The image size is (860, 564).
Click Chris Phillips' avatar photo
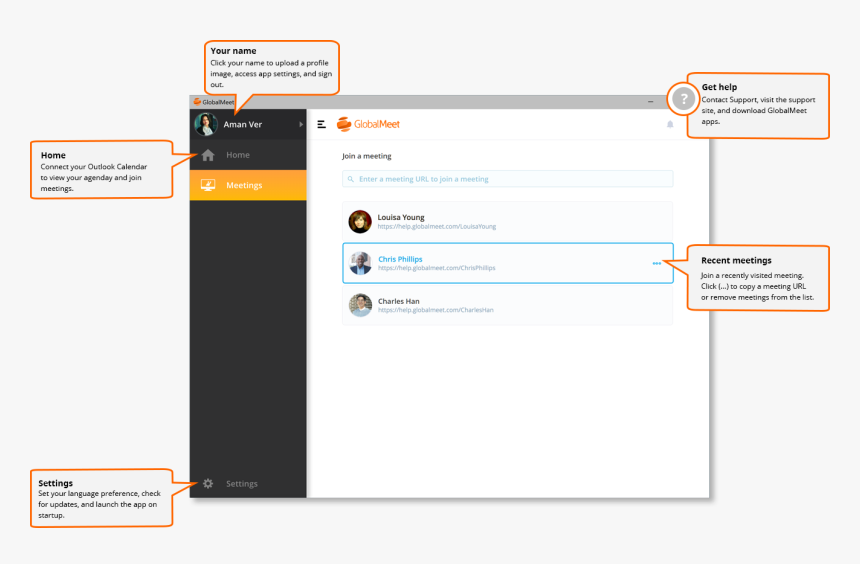coord(360,263)
